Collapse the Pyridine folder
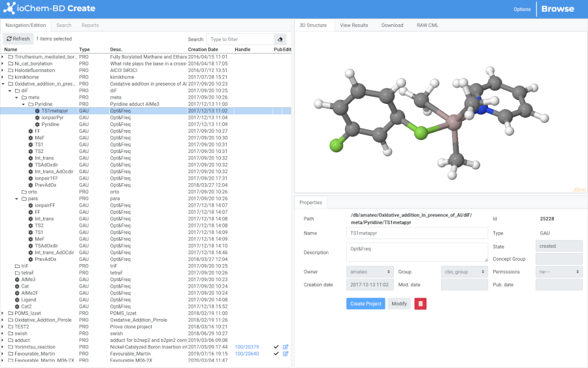Image resolution: width=588 pixels, height=368 pixels. click(24, 105)
